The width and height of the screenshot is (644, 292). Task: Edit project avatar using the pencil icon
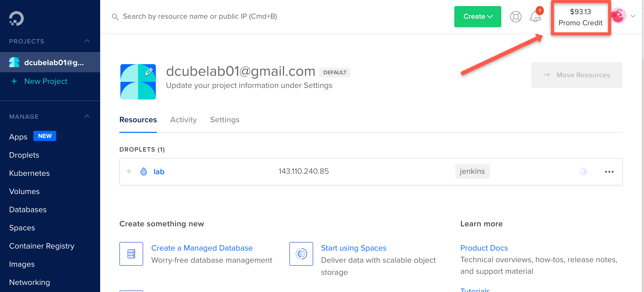(x=149, y=71)
